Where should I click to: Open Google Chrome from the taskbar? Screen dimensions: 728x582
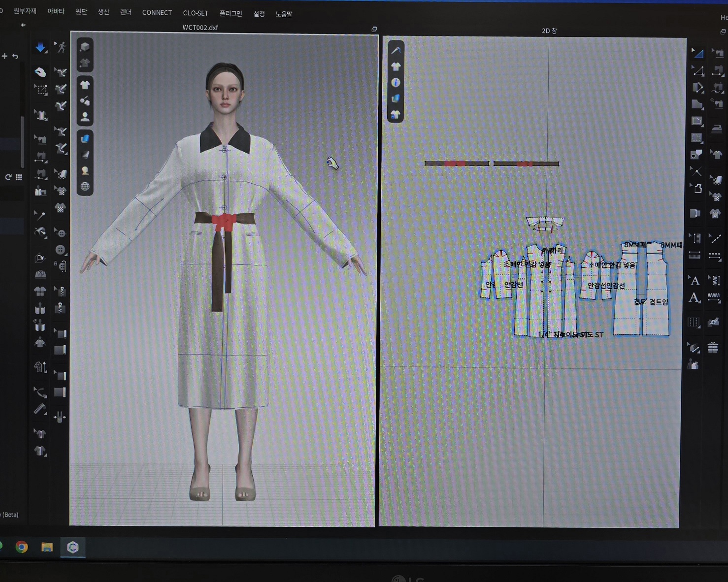pos(22,547)
